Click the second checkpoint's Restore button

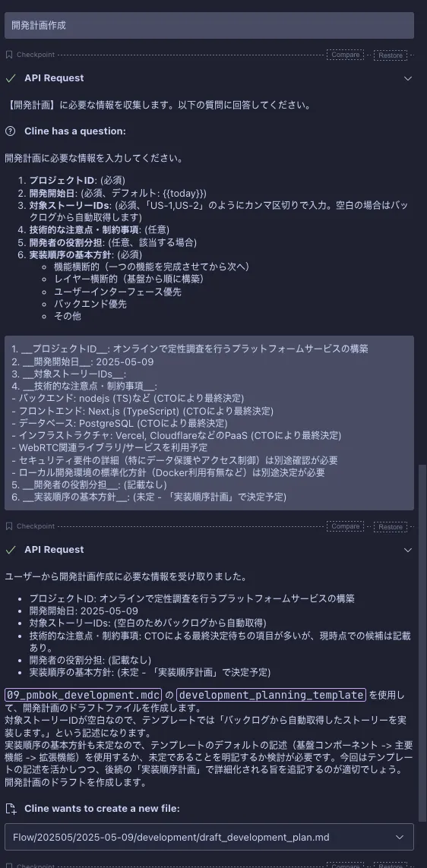pyautogui.click(x=391, y=526)
